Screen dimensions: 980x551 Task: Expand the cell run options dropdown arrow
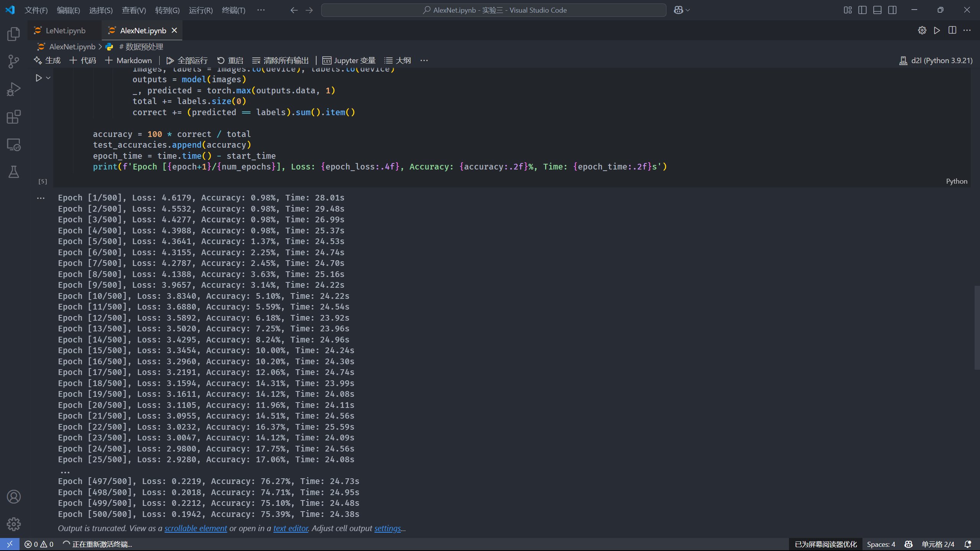[x=48, y=78]
